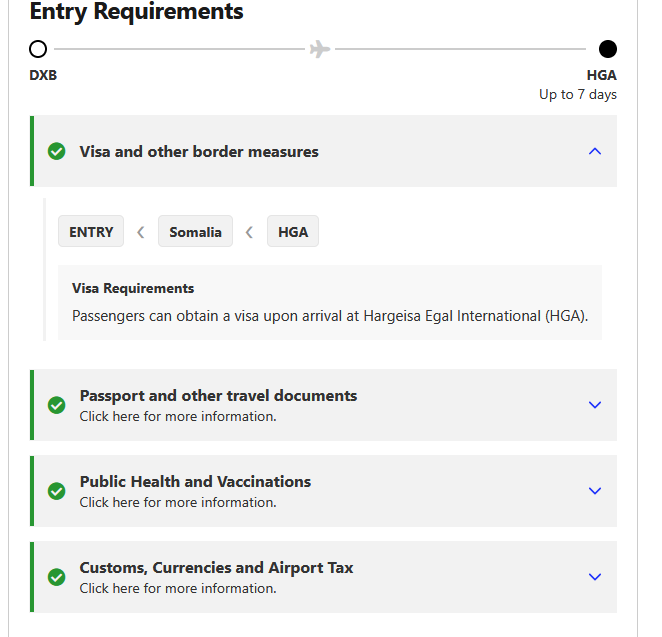Select the Somalia breadcrumb chip

(x=195, y=232)
